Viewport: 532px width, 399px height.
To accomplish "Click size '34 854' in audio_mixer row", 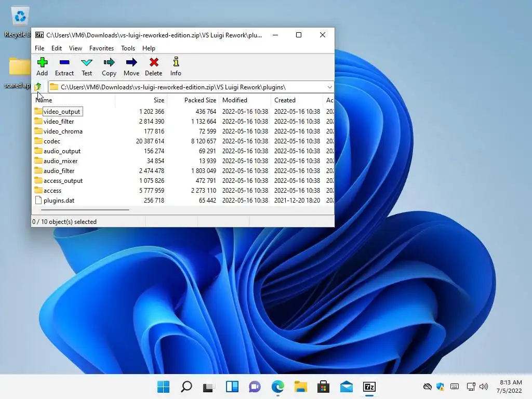I will (155, 161).
